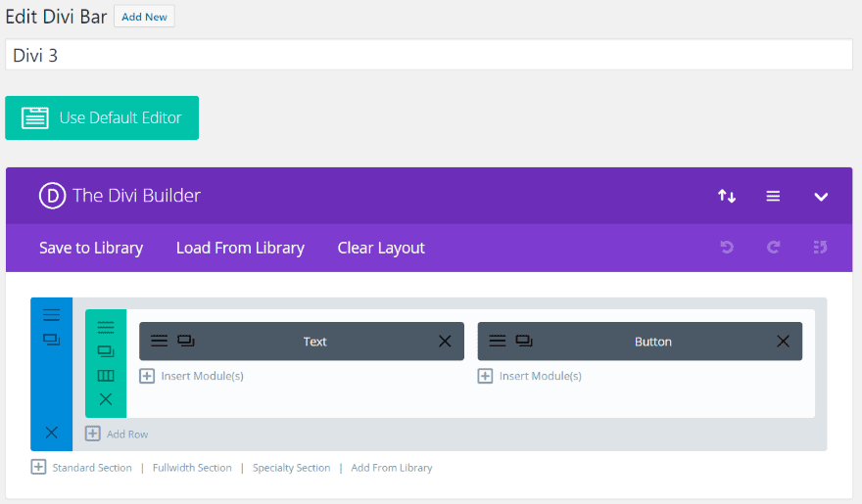The width and height of the screenshot is (862, 504).
Task: Click the title field containing Divi 3
Action: click(429, 55)
